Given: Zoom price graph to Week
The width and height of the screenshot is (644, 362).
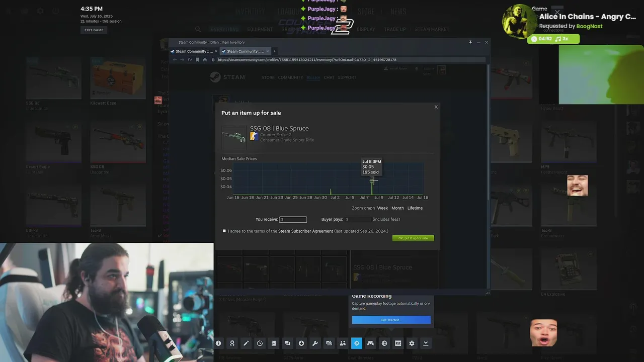Looking at the screenshot, I should (x=382, y=208).
